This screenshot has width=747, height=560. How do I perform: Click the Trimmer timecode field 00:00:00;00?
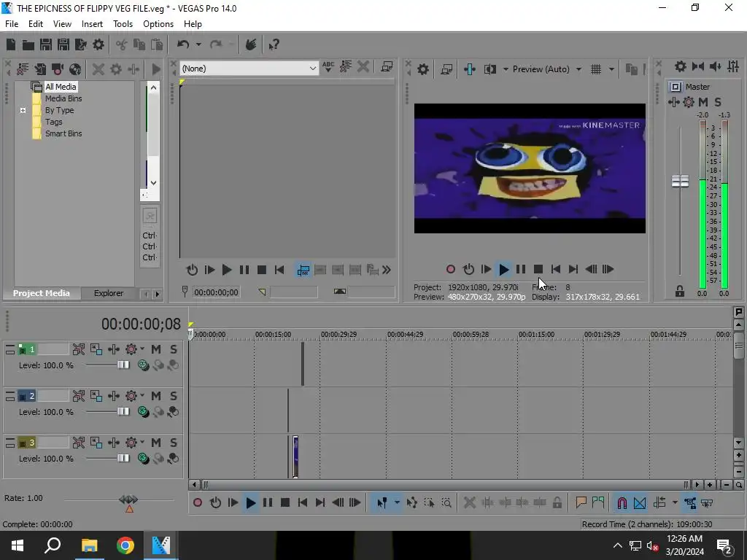[x=216, y=292]
